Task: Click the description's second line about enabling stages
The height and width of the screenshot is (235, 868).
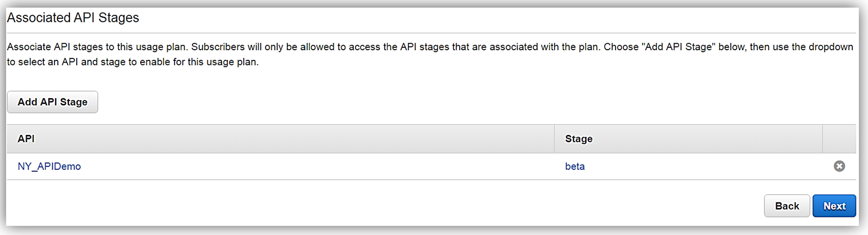Action: (x=133, y=62)
